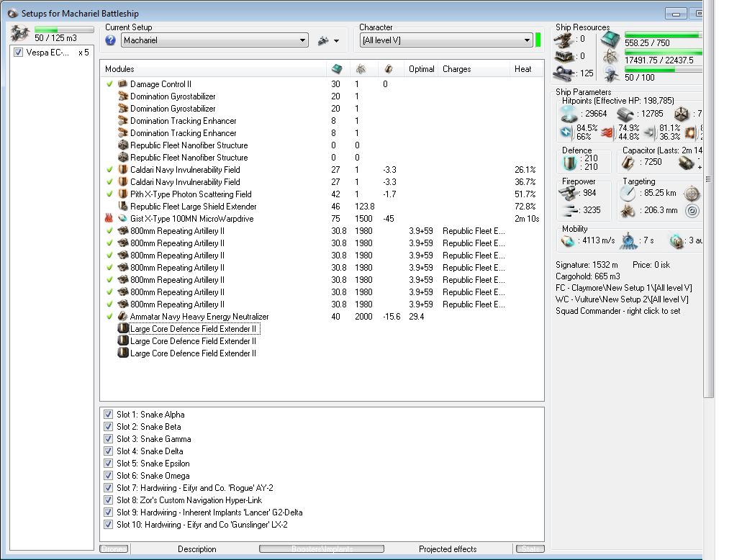Click the CPU column header icon
Image resolution: width=742 pixels, height=560 pixels.
pos(337,69)
